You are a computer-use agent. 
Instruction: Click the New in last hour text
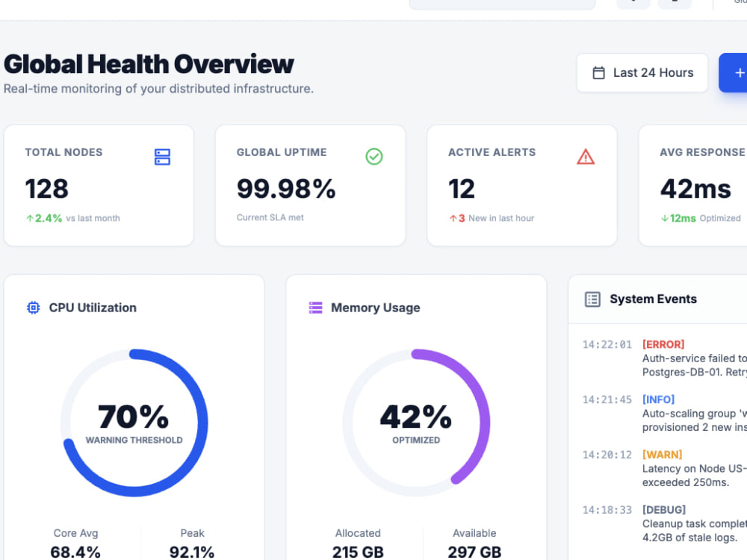coord(501,219)
